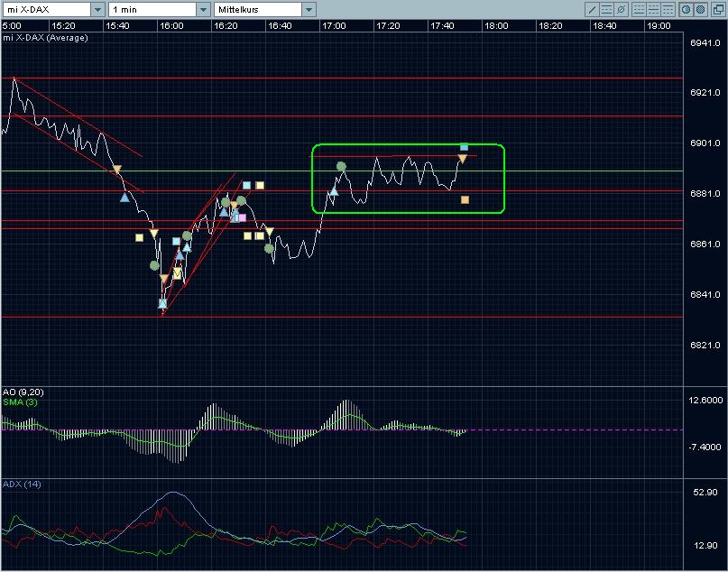728x572 pixels.
Task: Click the 12.6000 AO scale value
Action: click(x=705, y=401)
